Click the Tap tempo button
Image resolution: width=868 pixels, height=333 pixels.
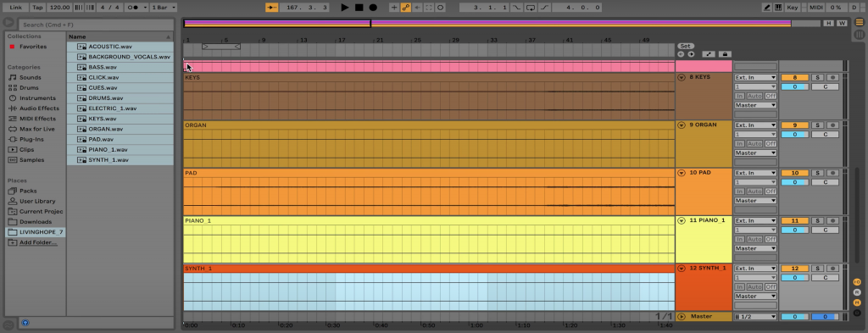tap(37, 8)
